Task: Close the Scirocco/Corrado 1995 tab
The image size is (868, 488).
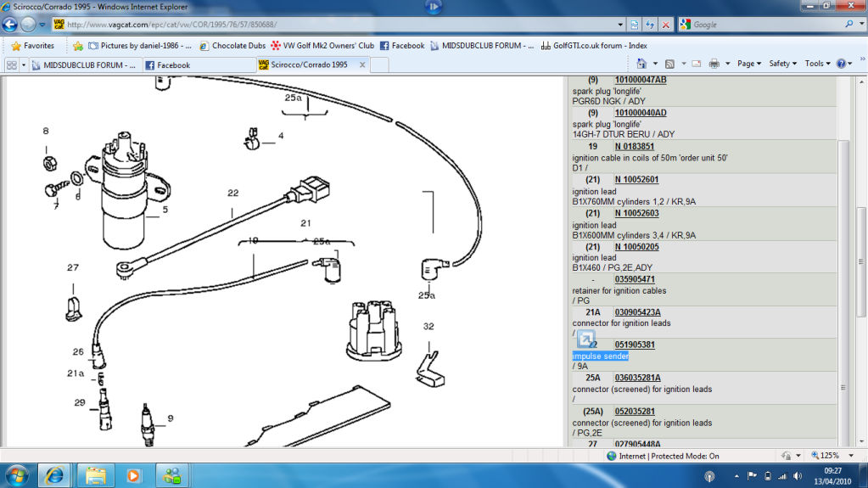Action: 362,65
